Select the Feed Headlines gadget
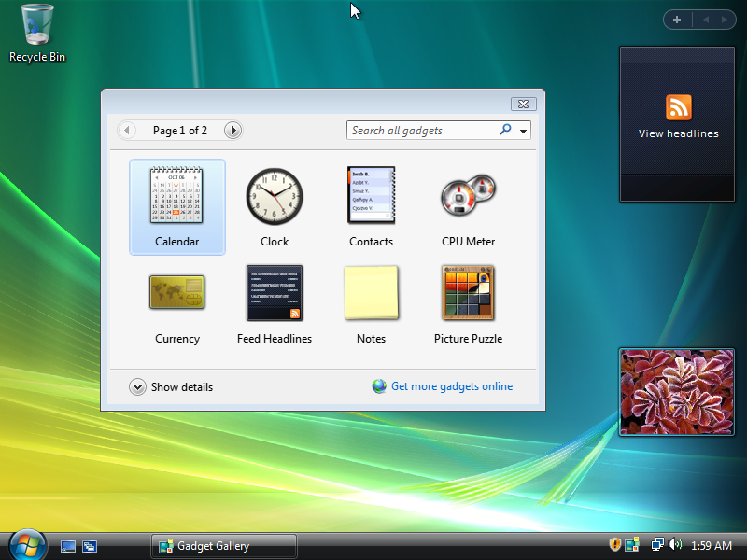This screenshot has width=747, height=560. tap(275, 293)
